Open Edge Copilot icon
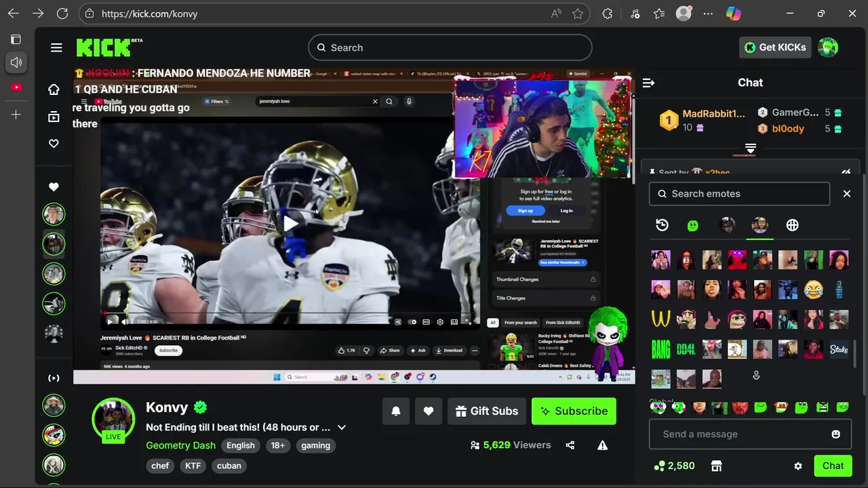The width and height of the screenshot is (868, 488). pos(733,14)
